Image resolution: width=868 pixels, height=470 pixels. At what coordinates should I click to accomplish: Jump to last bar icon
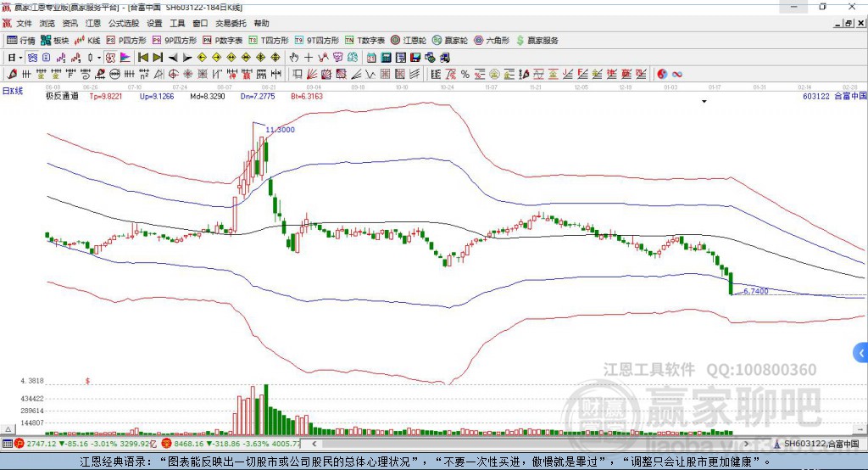158,58
